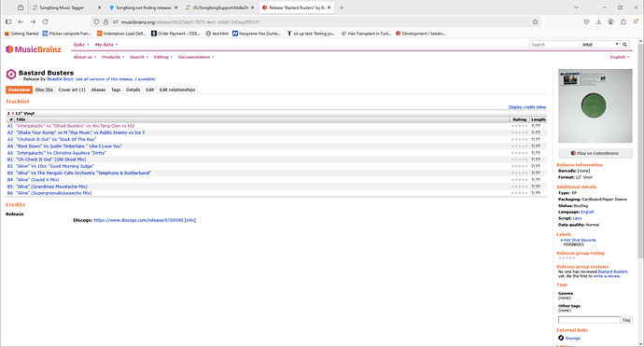Rate track A1 using its stars

[x=519, y=126]
